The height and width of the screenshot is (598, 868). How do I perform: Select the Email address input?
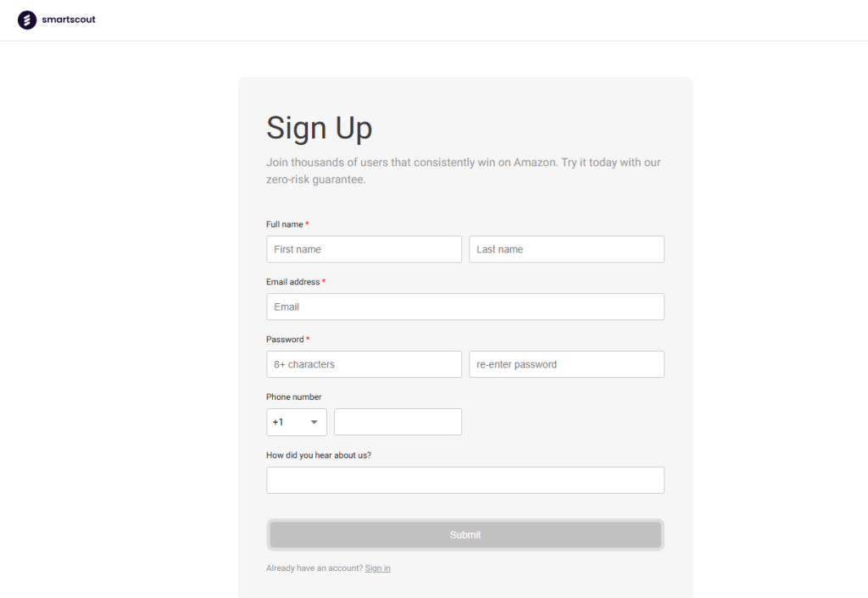[465, 307]
